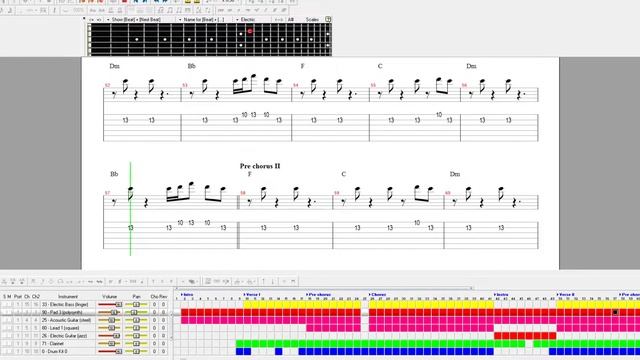Click the fretboard left shift icon

click(x=92, y=19)
